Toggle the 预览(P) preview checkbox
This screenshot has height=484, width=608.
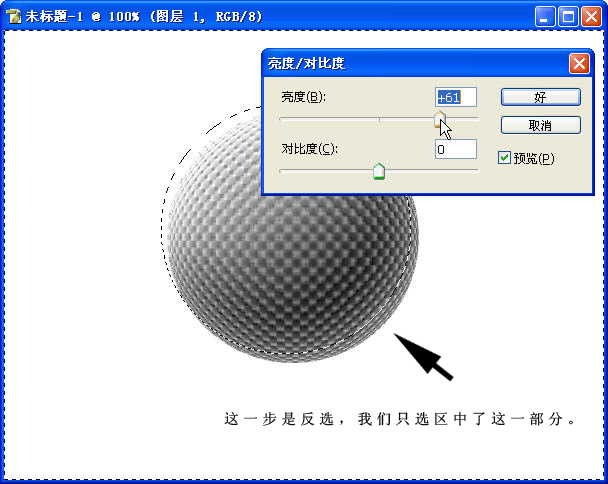pyautogui.click(x=504, y=157)
